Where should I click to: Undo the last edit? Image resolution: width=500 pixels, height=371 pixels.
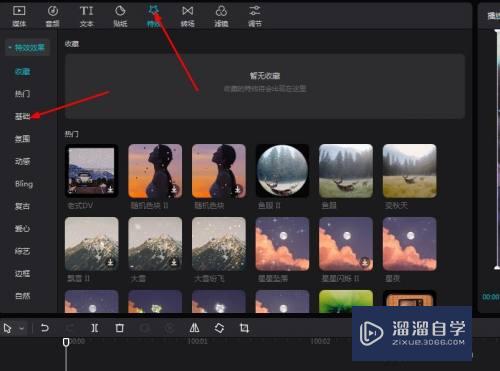(45, 328)
